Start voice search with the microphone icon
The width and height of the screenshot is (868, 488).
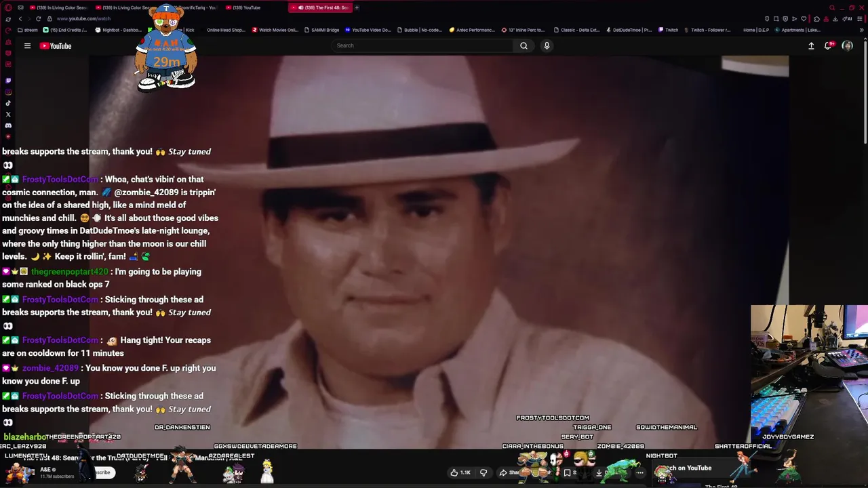(x=547, y=45)
